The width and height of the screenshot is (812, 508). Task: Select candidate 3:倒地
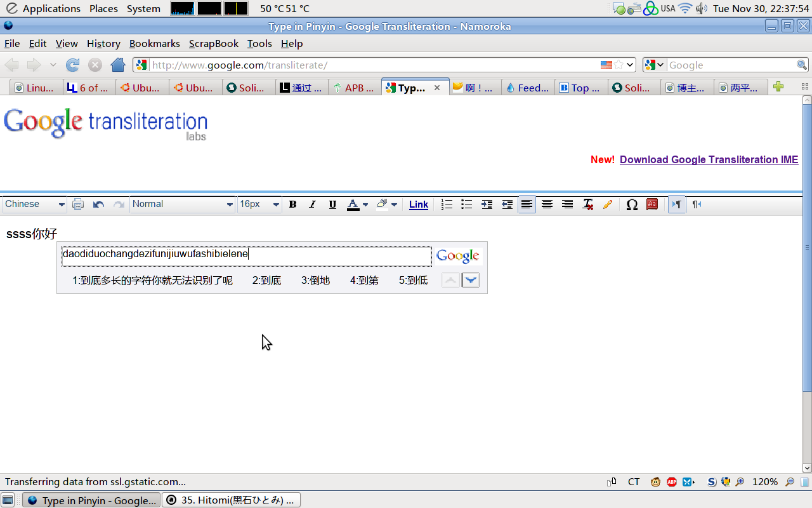click(315, 281)
